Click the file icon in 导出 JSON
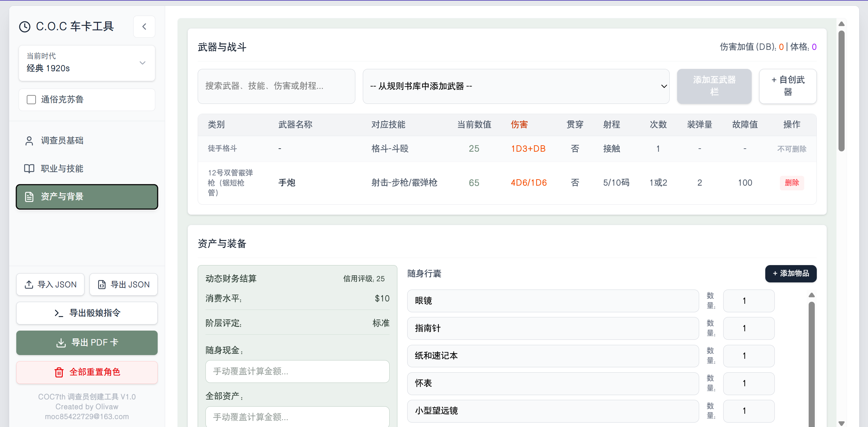This screenshot has width=868, height=427. click(102, 284)
